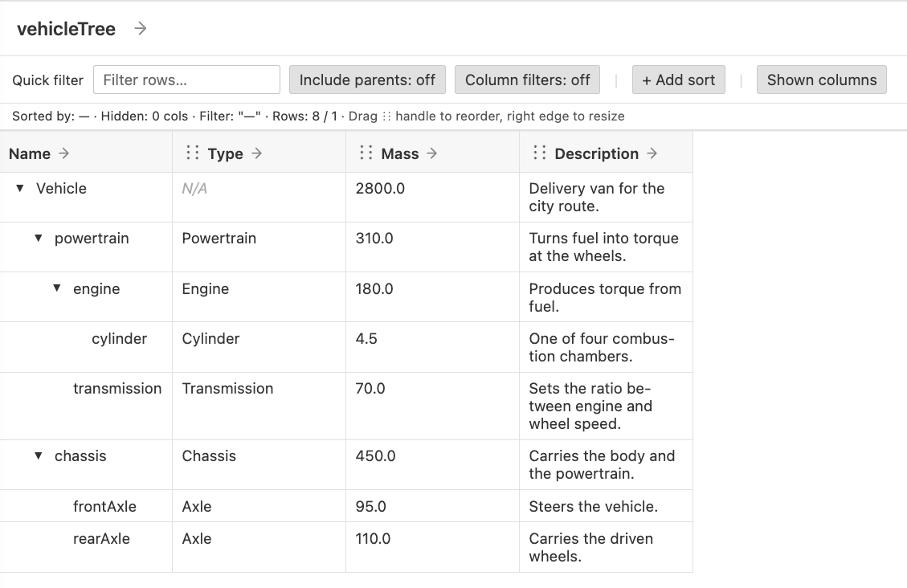Click the mass value 2800.0
The height and width of the screenshot is (588, 907).
pyautogui.click(x=380, y=189)
